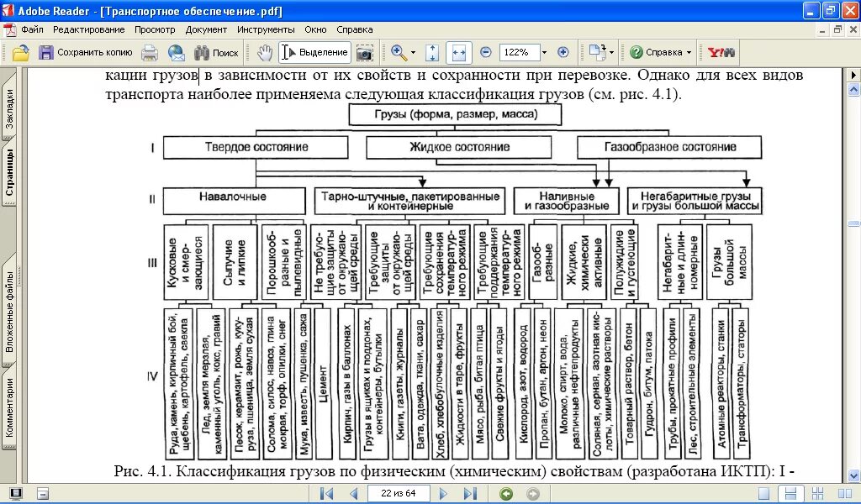
Task: Click the Жидкое состояние box in diagram
Action: coord(459,148)
